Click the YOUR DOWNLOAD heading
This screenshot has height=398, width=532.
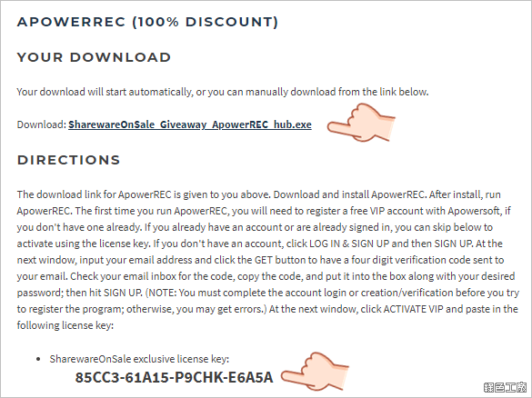pos(94,57)
